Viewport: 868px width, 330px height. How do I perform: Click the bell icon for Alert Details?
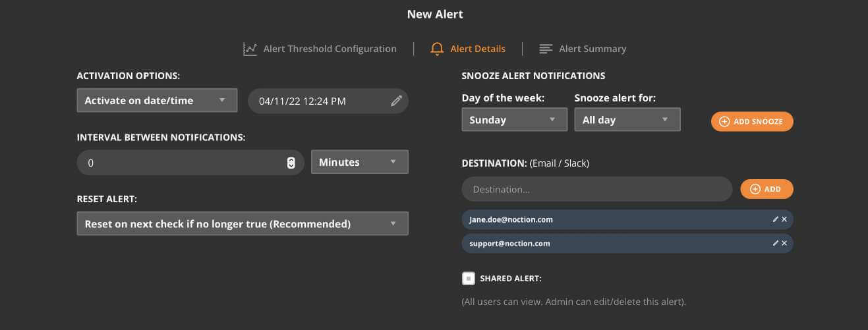(436, 49)
